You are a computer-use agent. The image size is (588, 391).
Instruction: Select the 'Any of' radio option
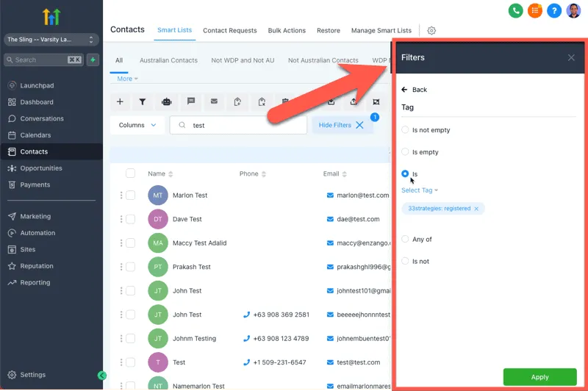click(x=405, y=239)
